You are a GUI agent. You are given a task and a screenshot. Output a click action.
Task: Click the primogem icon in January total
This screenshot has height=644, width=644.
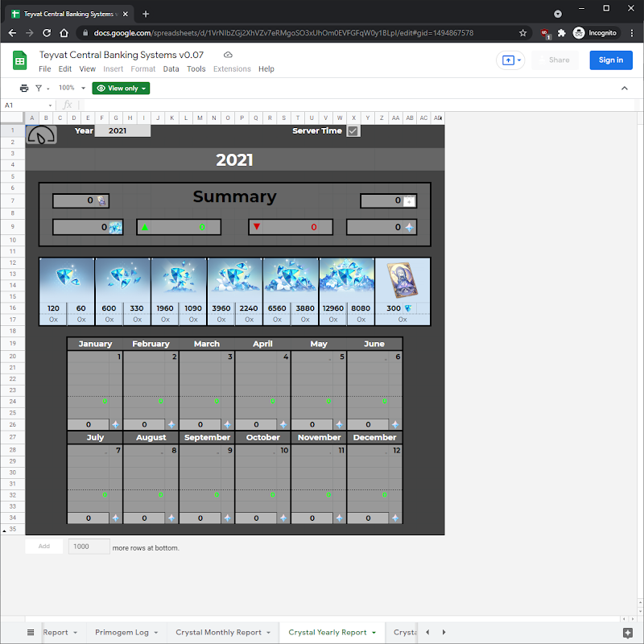115,425
